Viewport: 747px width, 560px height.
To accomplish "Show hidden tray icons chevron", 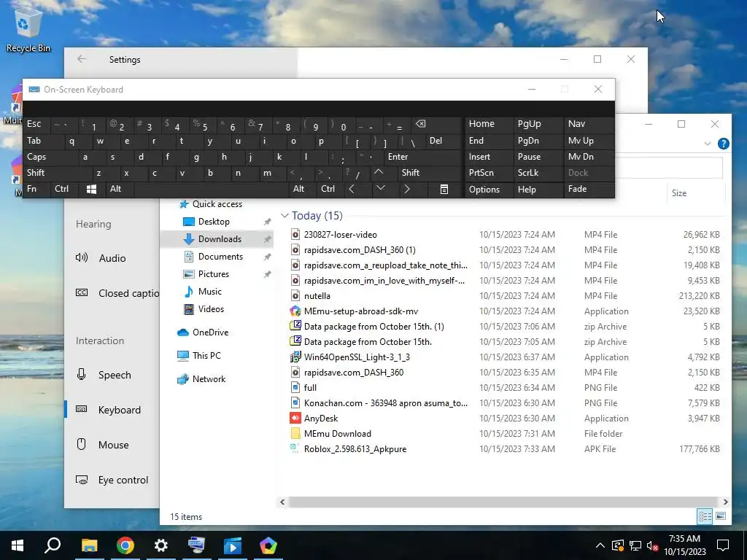I will 600,545.
